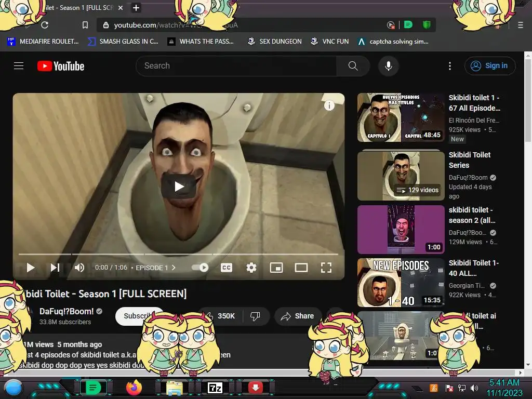Focus the YouTube Search field
Image resolution: width=532 pixels, height=399 pixels.
coord(236,66)
